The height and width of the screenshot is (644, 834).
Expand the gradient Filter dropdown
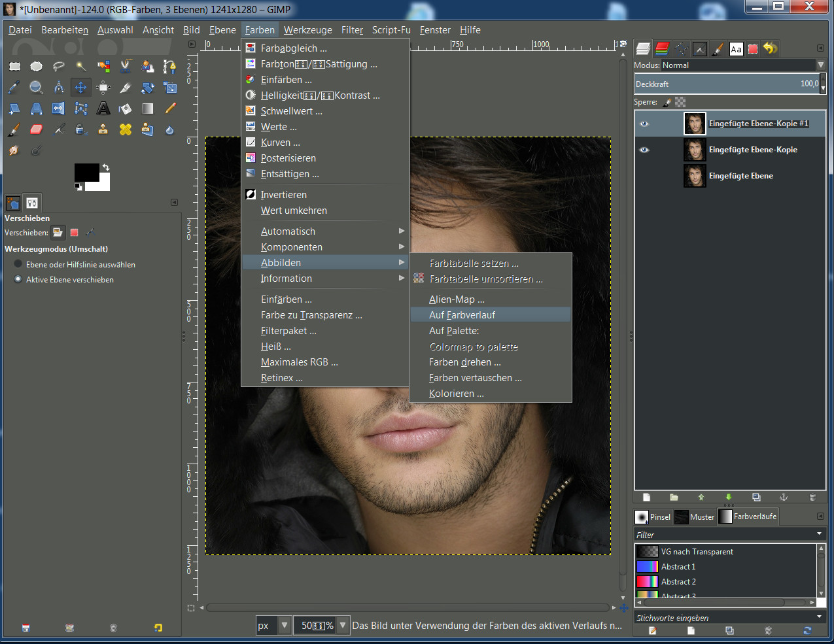tap(819, 535)
